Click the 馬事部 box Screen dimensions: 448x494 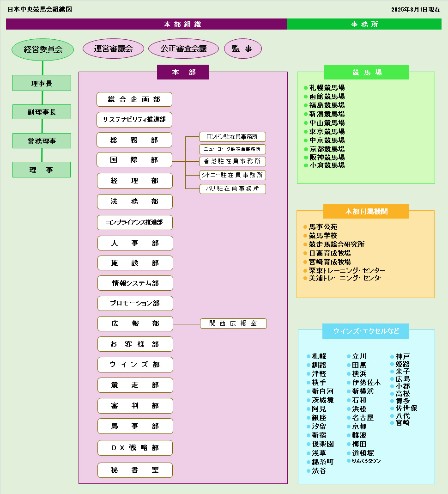135,426
